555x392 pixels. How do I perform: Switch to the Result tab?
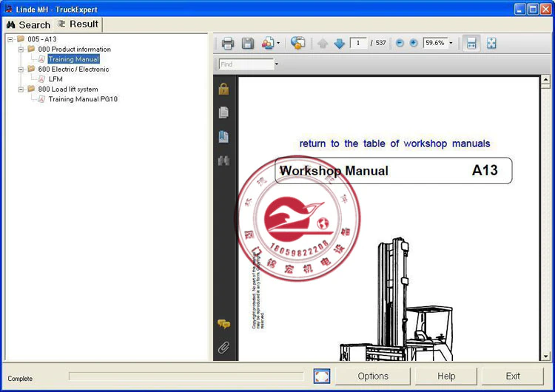(x=78, y=24)
